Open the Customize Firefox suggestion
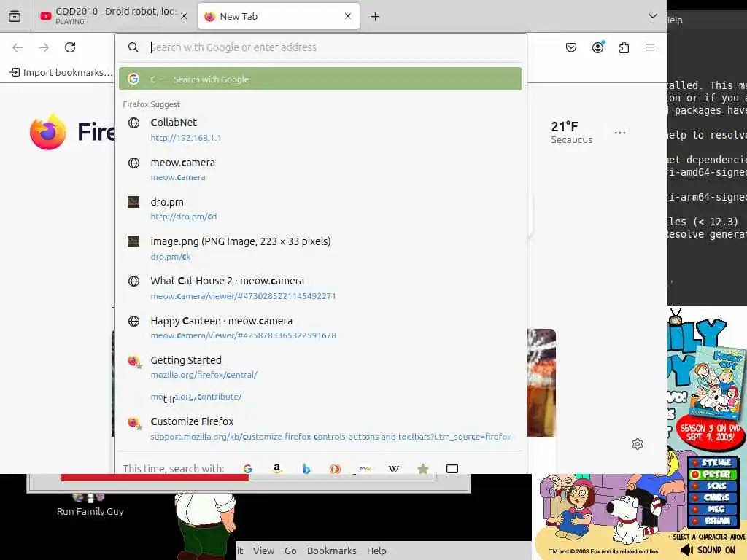 coord(320,429)
